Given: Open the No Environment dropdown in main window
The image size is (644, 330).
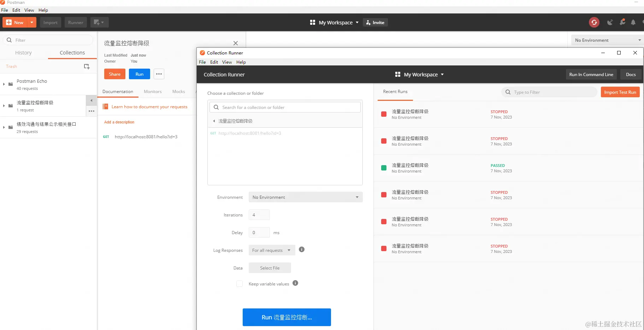Looking at the screenshot, I should (607, 40).
